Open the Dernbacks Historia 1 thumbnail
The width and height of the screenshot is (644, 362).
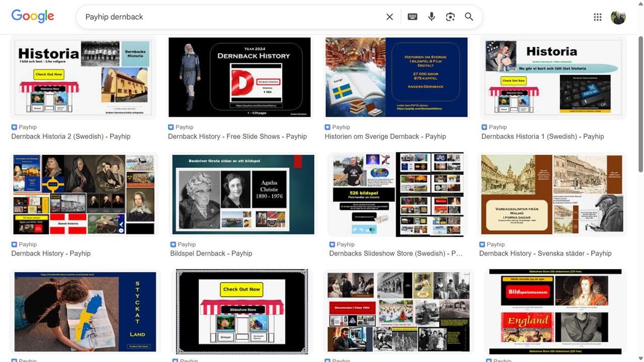[x=553, y=77]
